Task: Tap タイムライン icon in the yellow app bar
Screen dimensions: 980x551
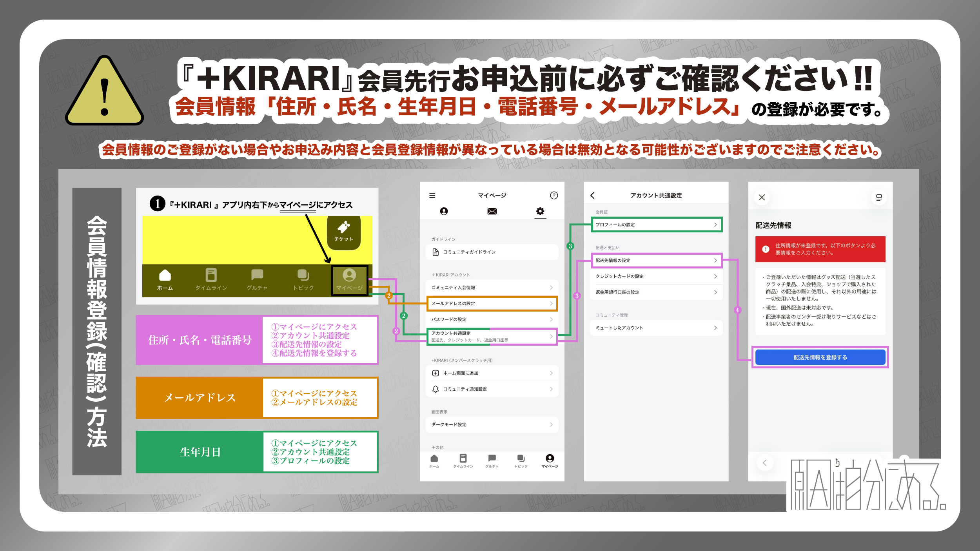Action: click(211, 280)
